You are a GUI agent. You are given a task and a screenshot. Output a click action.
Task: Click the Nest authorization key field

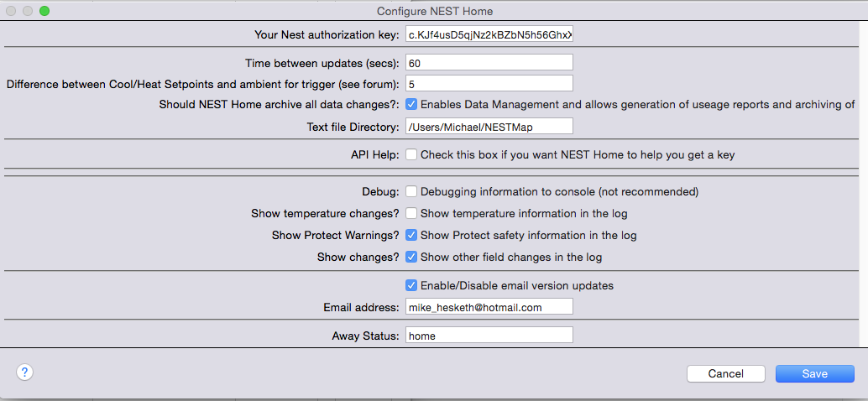coord(489,35)
